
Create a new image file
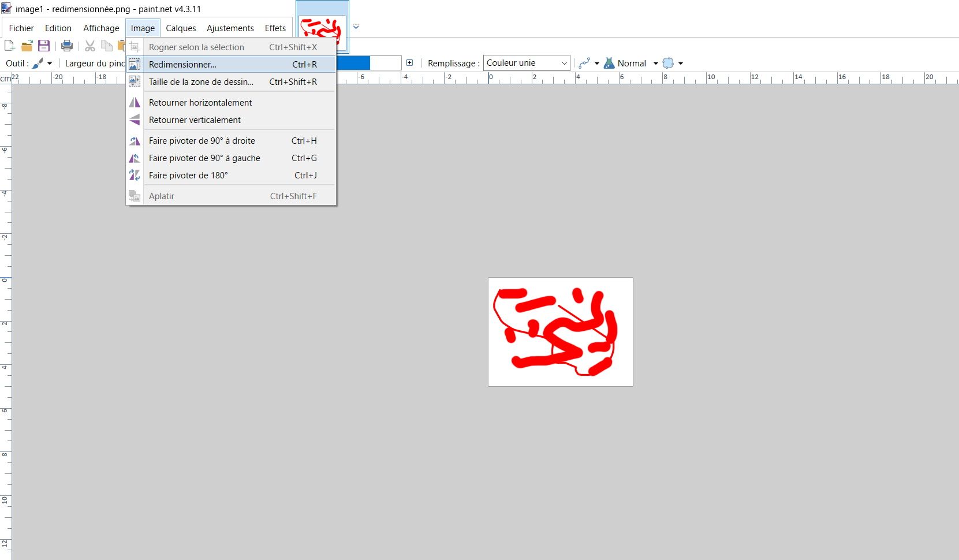[x=9, y=46]
